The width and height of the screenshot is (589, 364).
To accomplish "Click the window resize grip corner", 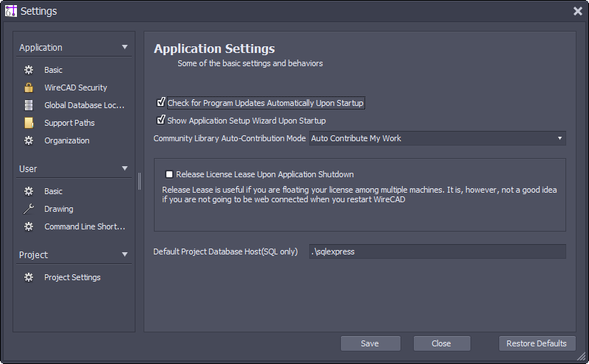I will (582, 356).
